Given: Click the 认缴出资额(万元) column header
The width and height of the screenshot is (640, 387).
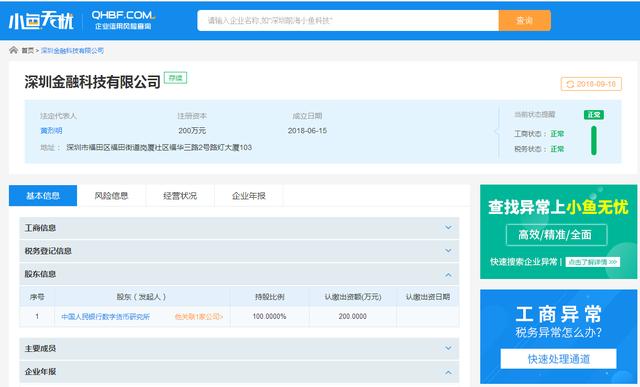Looking at the screenshot, I should tap(353, 297).
